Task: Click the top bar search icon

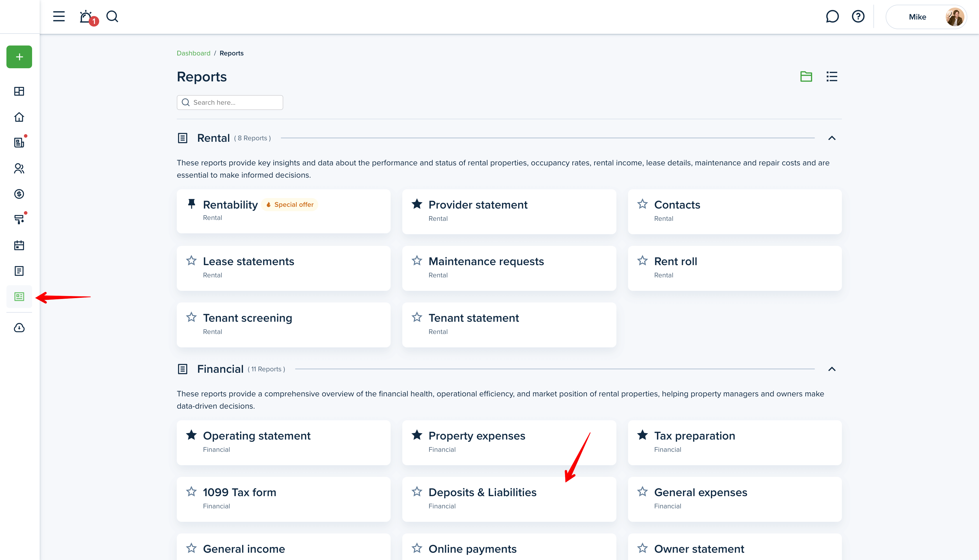Action: [x=112, y=17]
